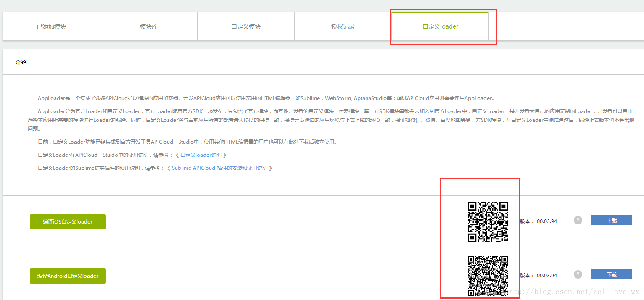Click the paragraph starting AppLoader是一个集成了

(x=267, y=98)
